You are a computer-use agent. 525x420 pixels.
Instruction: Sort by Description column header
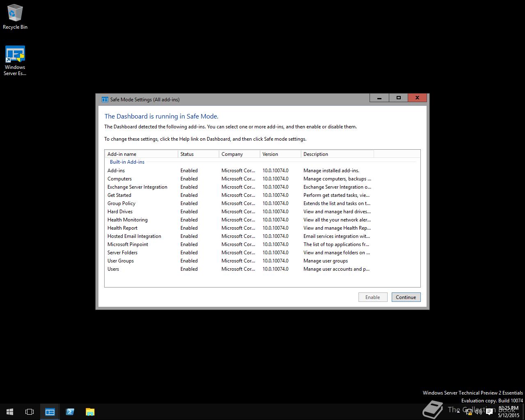338,154
